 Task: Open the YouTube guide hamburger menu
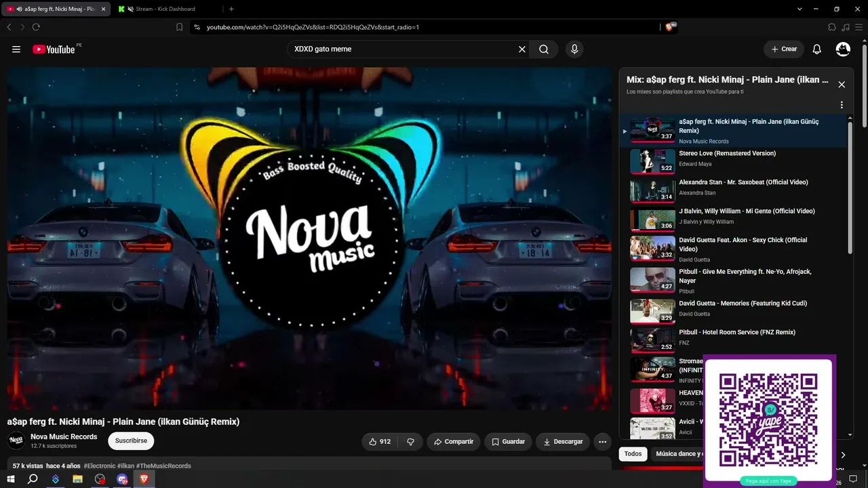[x=16, y=49]
